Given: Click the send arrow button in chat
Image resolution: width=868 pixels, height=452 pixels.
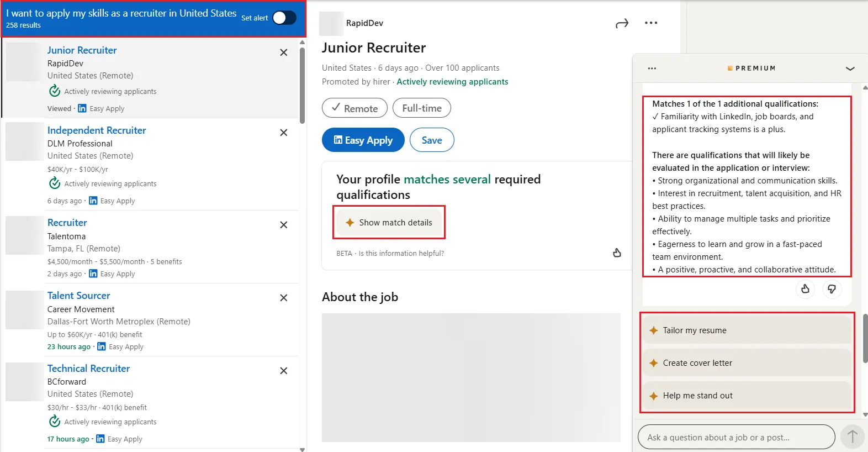Looking at the screenshot, I should pos(852,437).
